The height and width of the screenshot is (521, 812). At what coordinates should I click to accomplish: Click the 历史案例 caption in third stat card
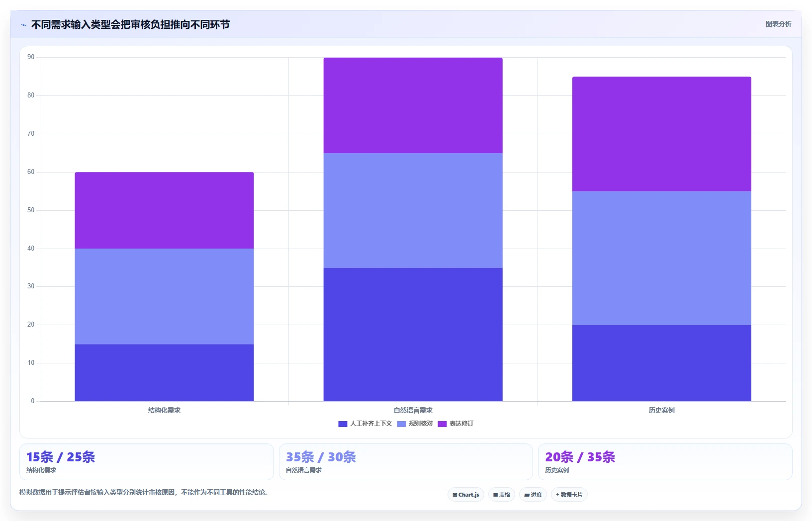coord(557,470)
